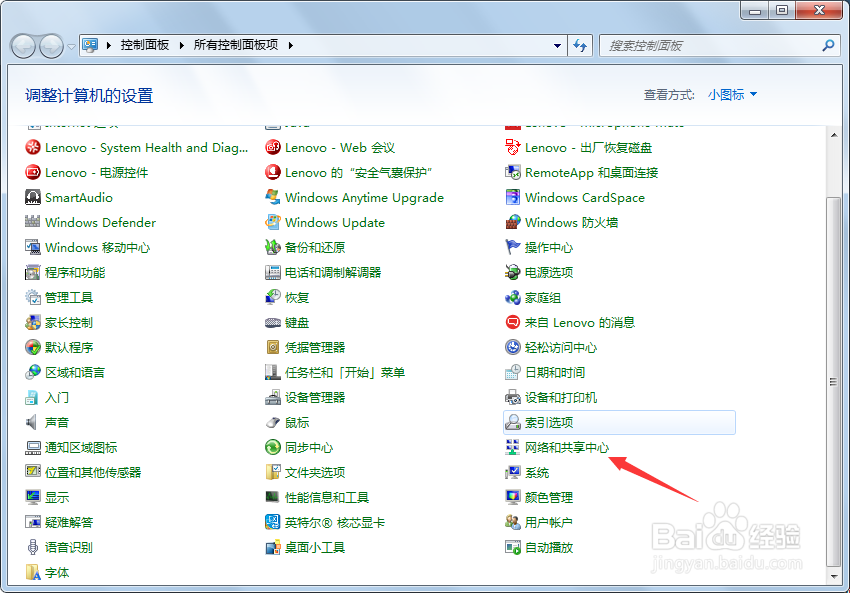Image resolution: width=850 pixels, height=593 pixels.
Task: Open Windows CardSpace link
Action: coord(585,197)
